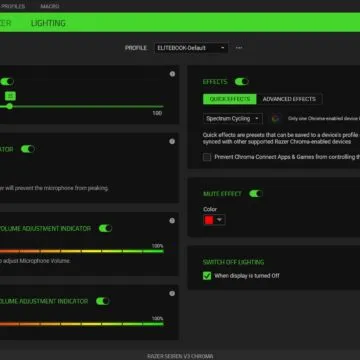Switch to the MACRO menu item
The height and width of the screenshot is (360, 360).
tap(50, 6)
